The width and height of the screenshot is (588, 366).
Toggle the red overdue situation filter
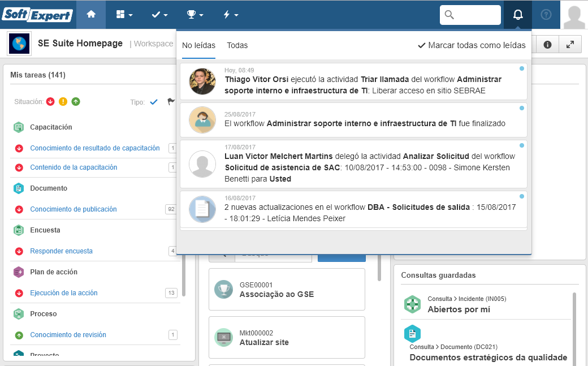point(50,102)
